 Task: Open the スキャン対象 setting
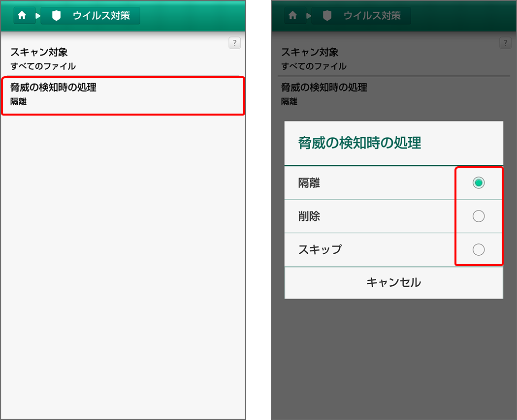[123, 58]
